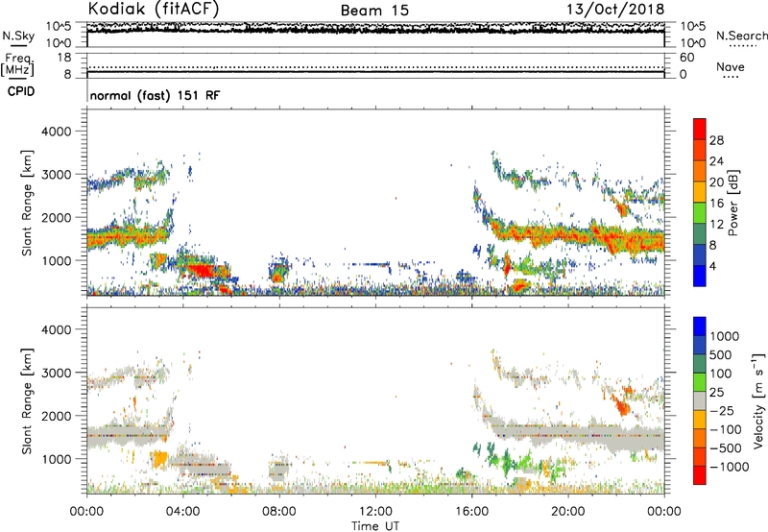
Task: Click the dotted line sample under "Nave"
Action: pyautogui.click(x=731, y=78)
